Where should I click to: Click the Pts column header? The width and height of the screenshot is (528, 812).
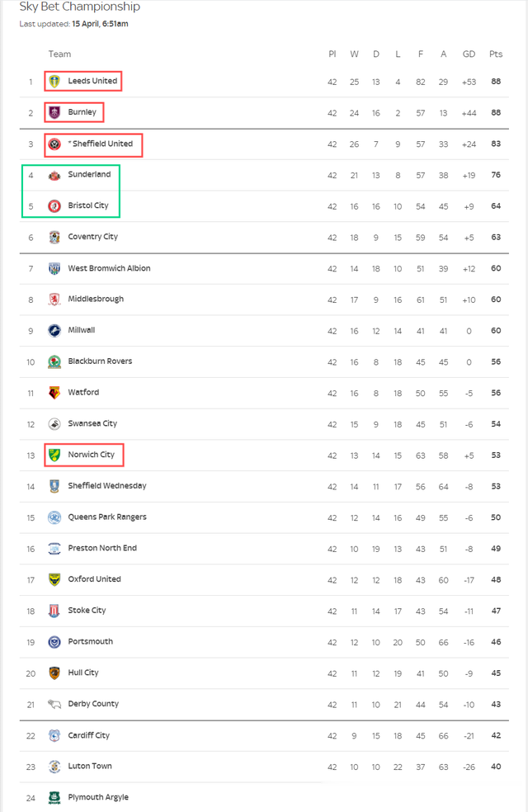click(495, 54)
